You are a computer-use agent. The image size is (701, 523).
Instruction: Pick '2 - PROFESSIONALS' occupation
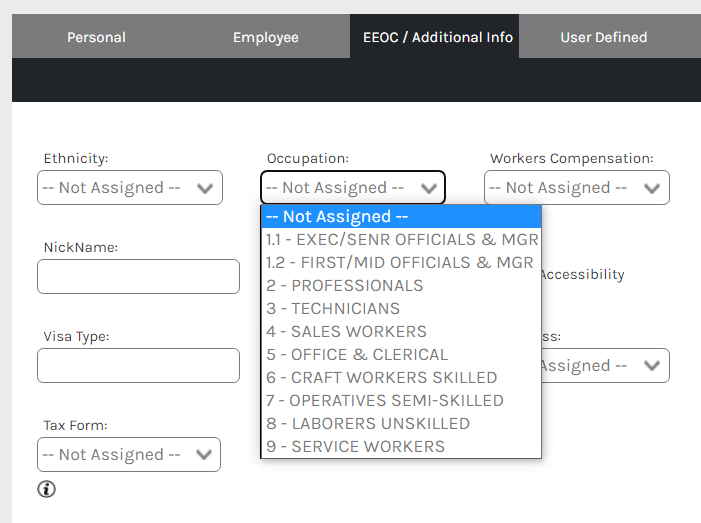401,286
